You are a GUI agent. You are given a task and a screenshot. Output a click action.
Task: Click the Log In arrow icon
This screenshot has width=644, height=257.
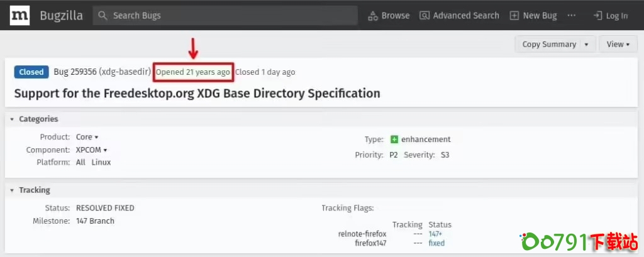(x=597, y=16)
